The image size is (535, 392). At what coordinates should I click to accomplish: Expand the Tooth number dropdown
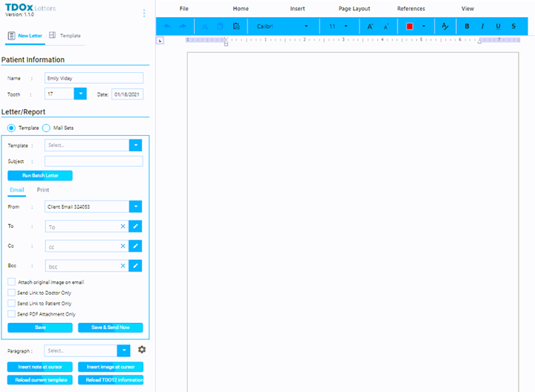[81, 94]
